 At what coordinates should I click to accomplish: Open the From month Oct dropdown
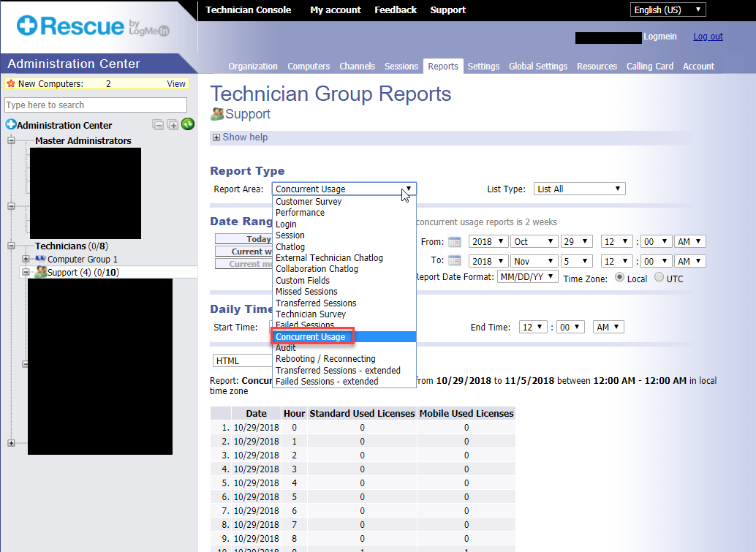tap(534, 241)
